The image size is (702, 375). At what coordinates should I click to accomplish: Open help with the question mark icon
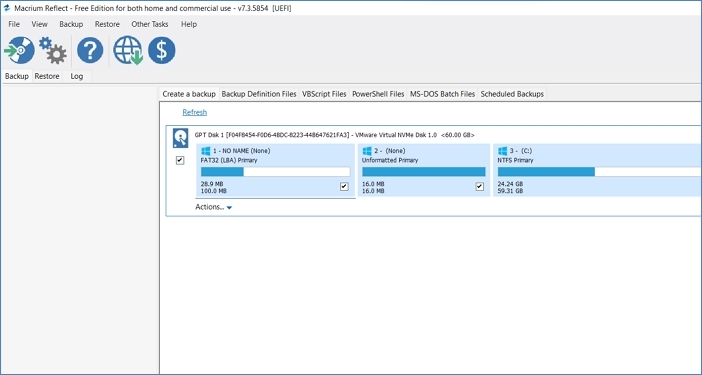pos(90,50)
